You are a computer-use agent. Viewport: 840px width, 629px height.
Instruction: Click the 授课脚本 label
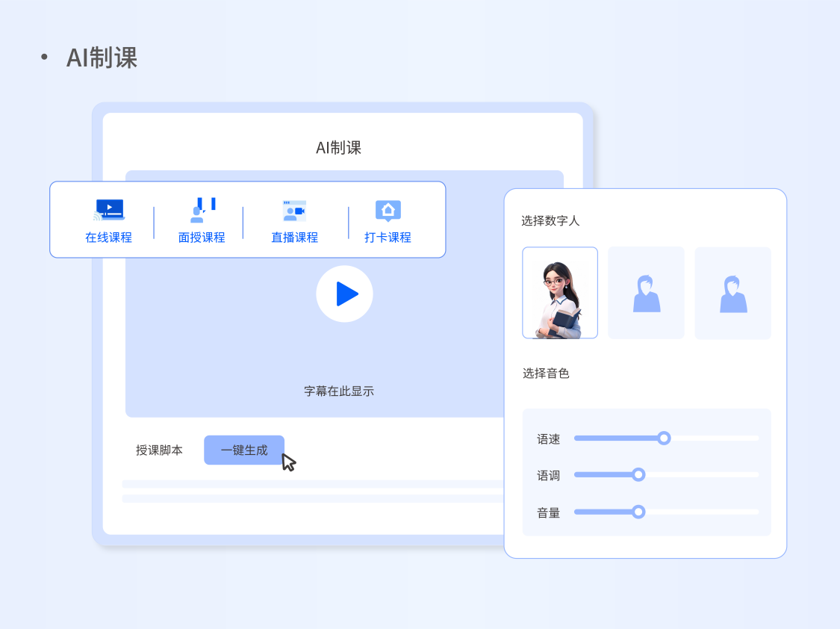tap(159, 450)
